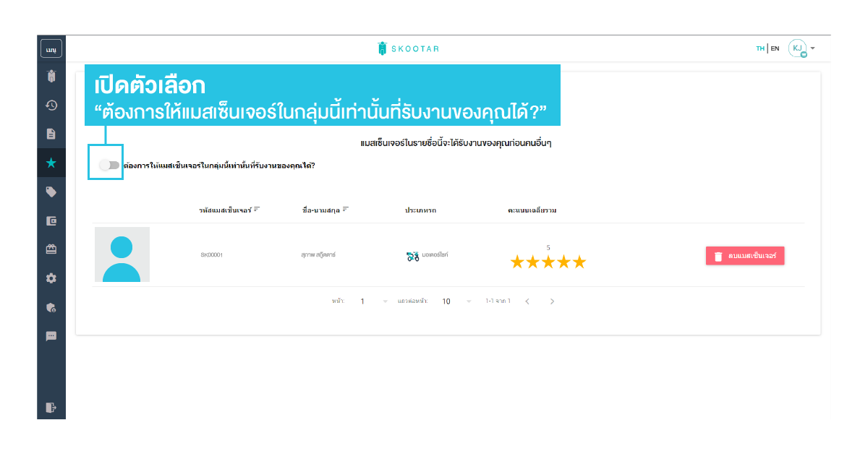This screenshot has width=868, height=454.
Task: Open the job history clock icon
Action: point(51,106)
